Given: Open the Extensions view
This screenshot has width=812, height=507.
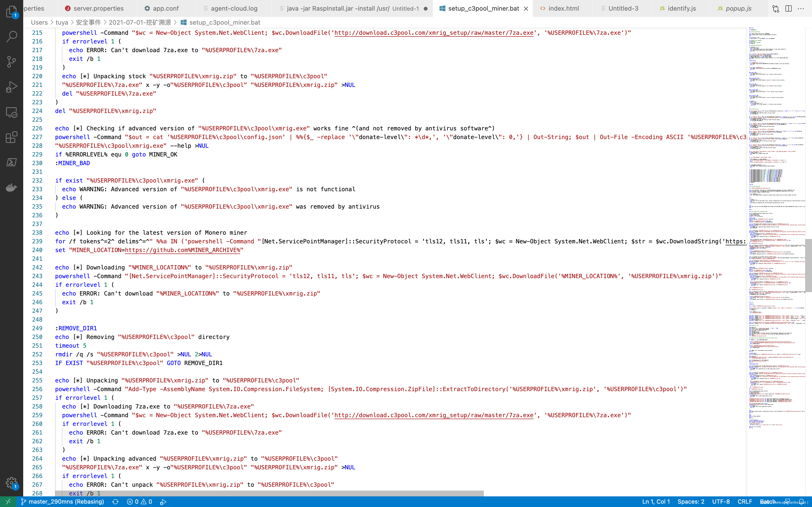Looking at the screenshot, I should pos(11,137).
